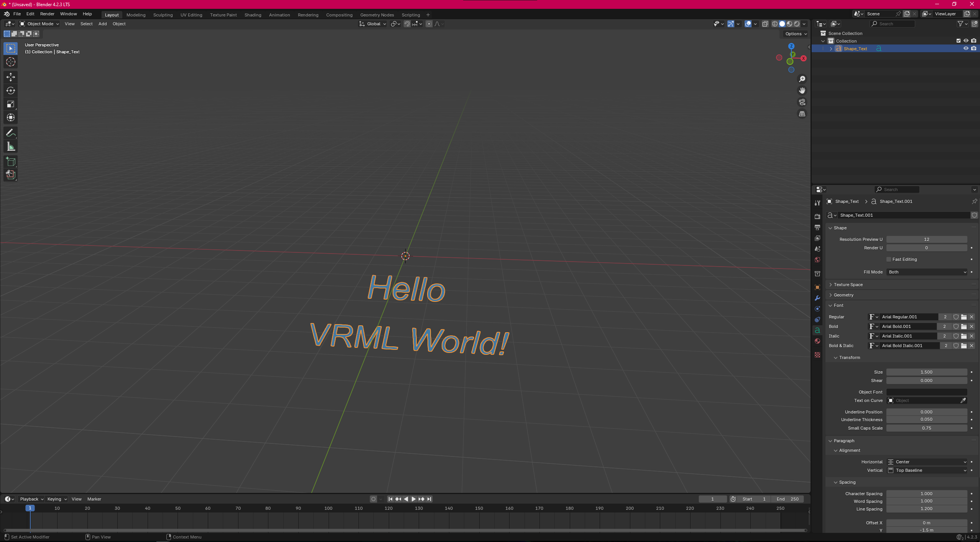Toggle camera view icon in viewport
Image resolution: width=980 pixels, height=542 pixels.
[x=802, y=102]
